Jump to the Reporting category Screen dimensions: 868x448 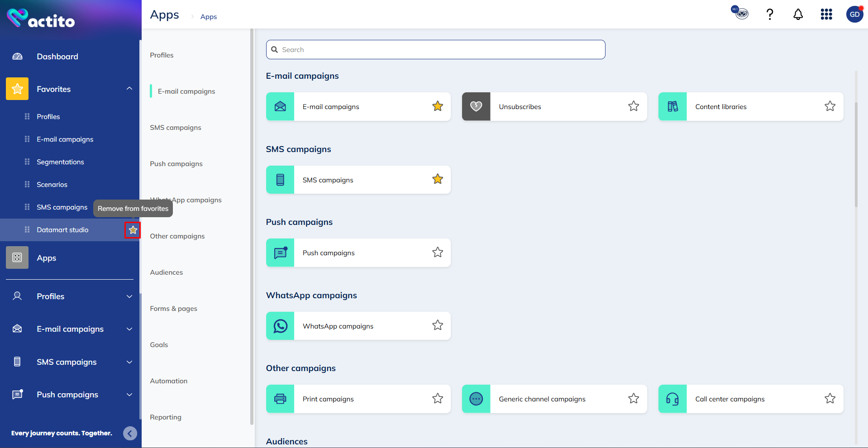click(166, 417)
